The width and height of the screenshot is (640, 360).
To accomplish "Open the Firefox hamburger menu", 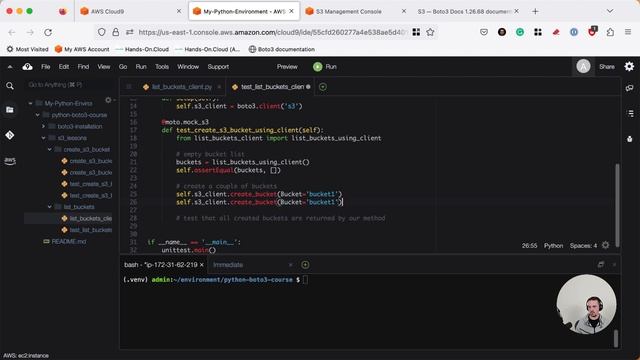I will [628, 32].
